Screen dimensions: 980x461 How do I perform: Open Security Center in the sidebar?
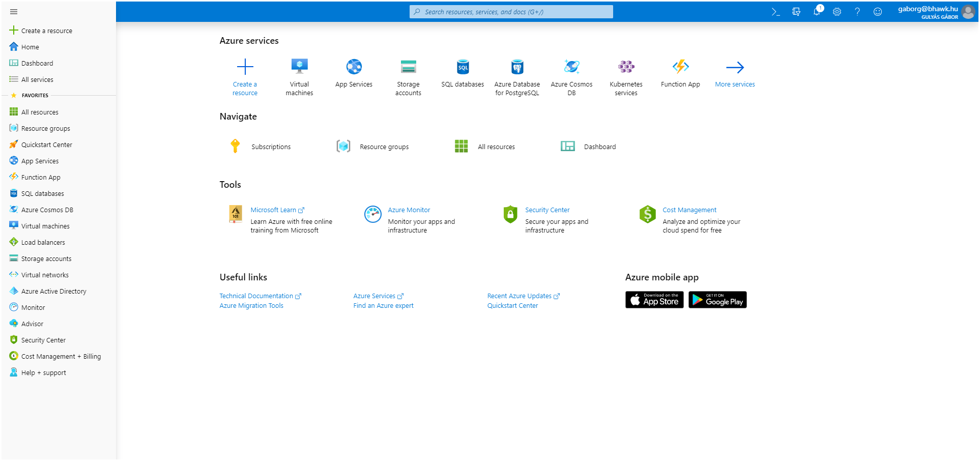pyautogui.click(x=59, y=340)
